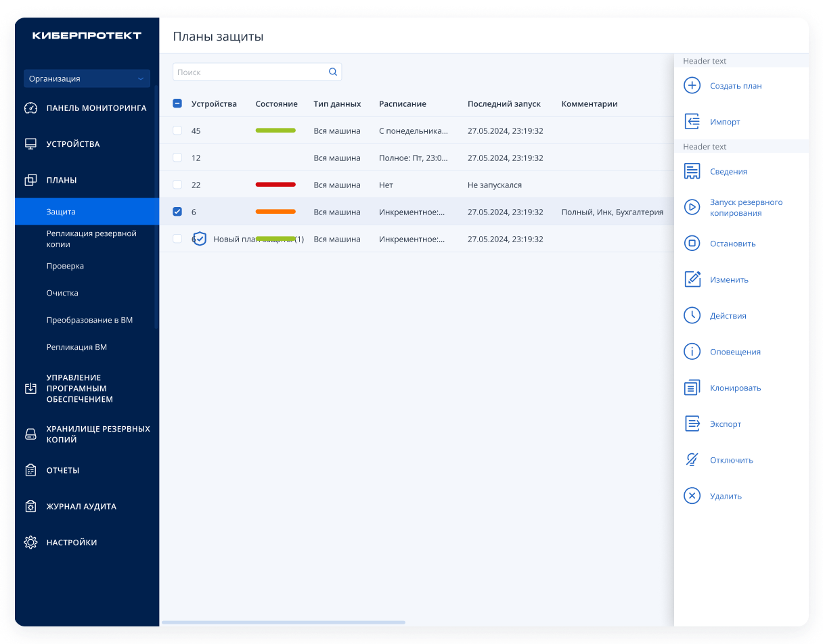Click the Импорт icon in the side panel
The height and width of the screenshot is (644, 823).
[692, 122]
